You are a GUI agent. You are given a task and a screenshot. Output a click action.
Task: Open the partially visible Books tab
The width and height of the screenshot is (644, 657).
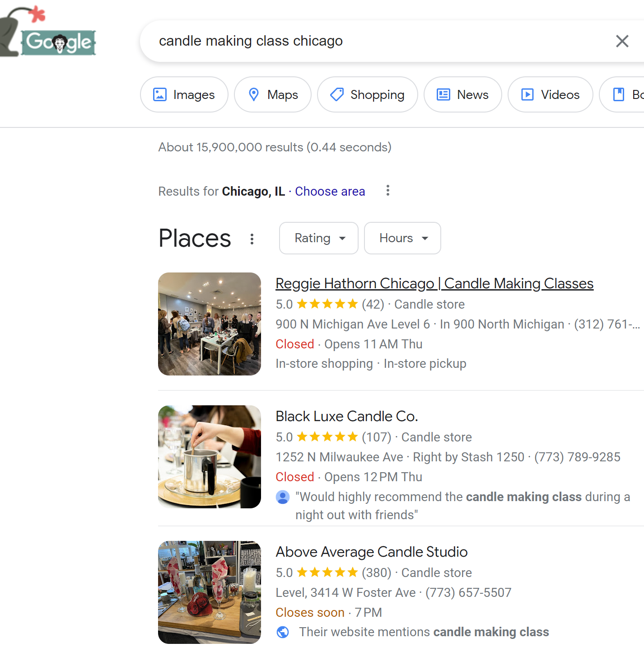point(622,94)
